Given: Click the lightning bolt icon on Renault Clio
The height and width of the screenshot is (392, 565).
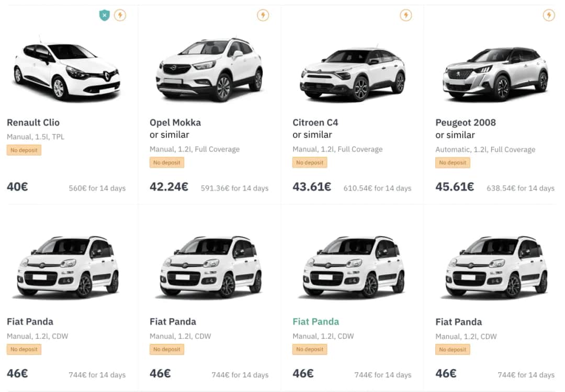Looking at the screenshot, I should tap(120, 15).
